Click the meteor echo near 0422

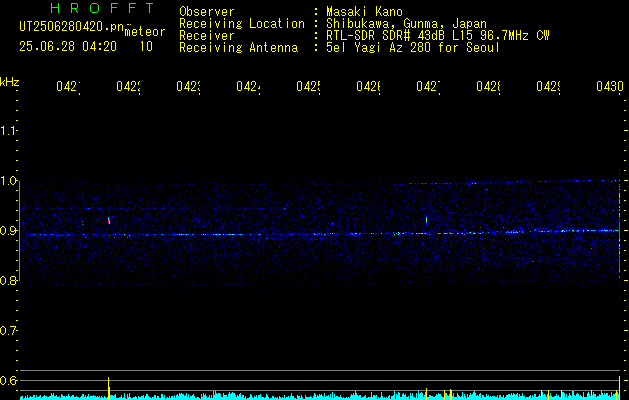109,220
